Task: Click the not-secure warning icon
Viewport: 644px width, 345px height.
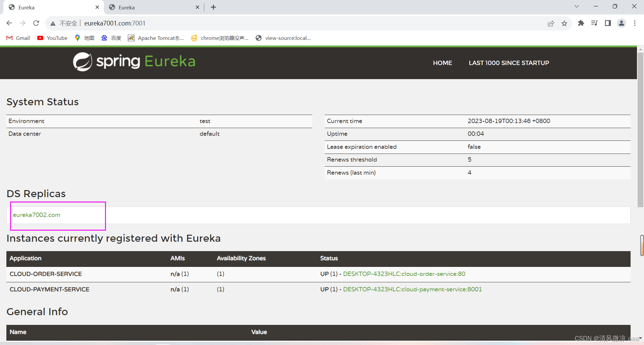Action: pyautogui.click(x=53, y=23)
